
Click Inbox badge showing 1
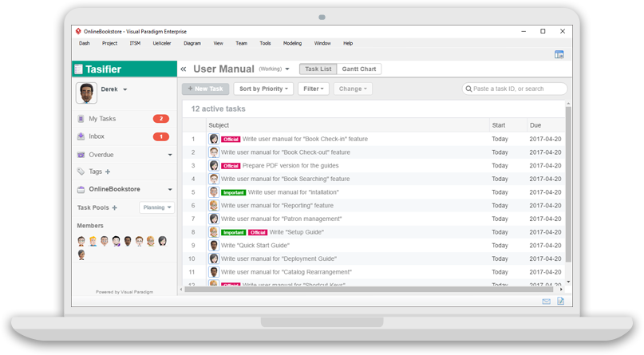click(x=161, y=136)
